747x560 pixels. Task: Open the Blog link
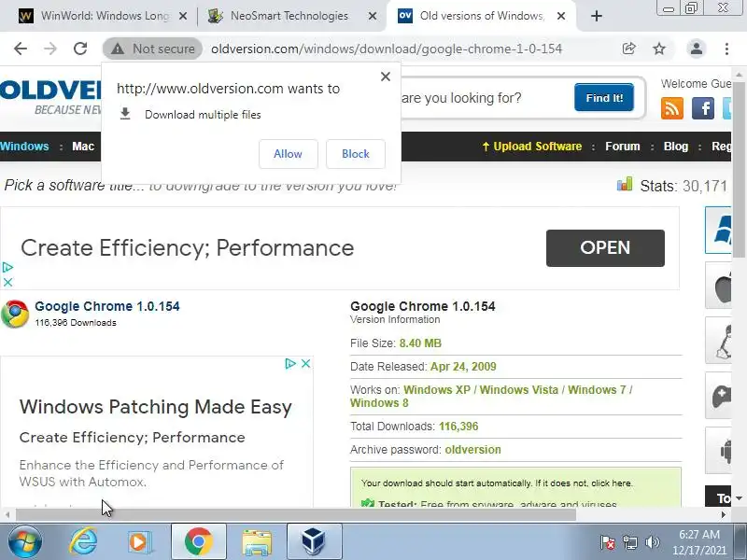(x=675, y=147)
